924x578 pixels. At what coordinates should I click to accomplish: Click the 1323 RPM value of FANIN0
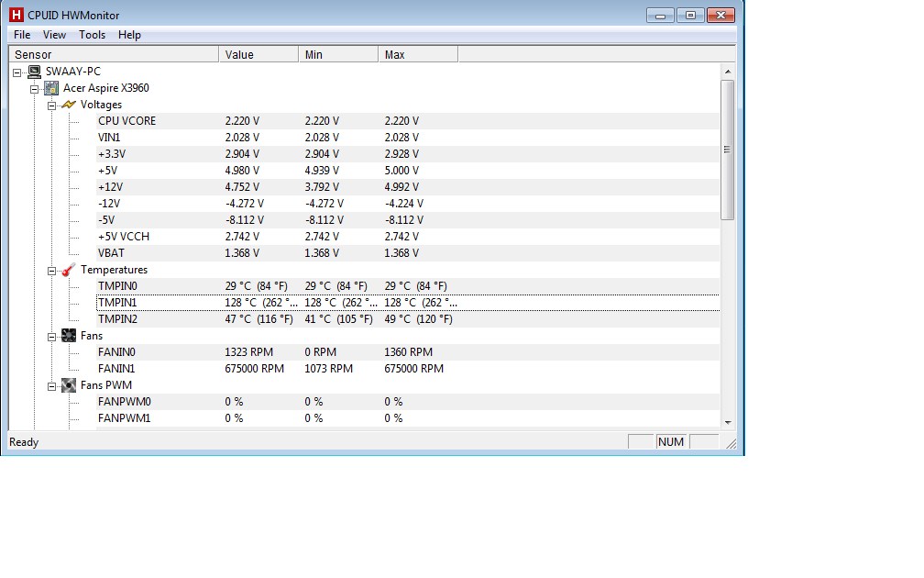[x=249, y=352]
